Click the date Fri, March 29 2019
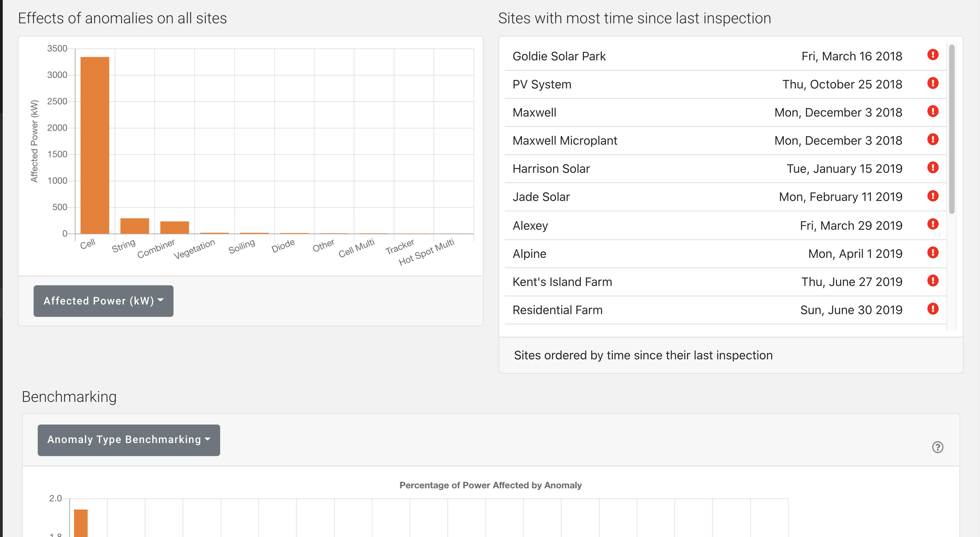Image resolution: width=980 pixels, height=537 pixels. coord(851,226)
